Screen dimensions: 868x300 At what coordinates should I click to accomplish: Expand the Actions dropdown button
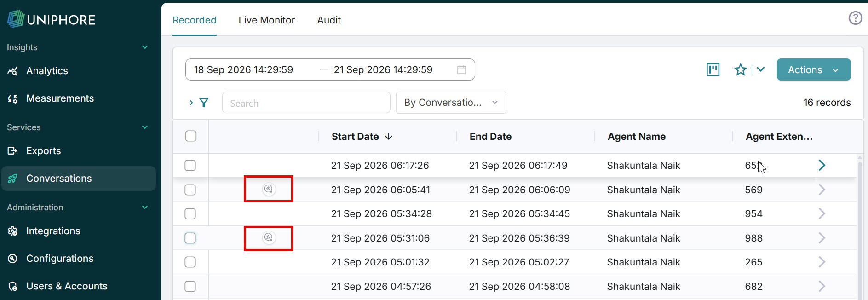coord(814,69)
